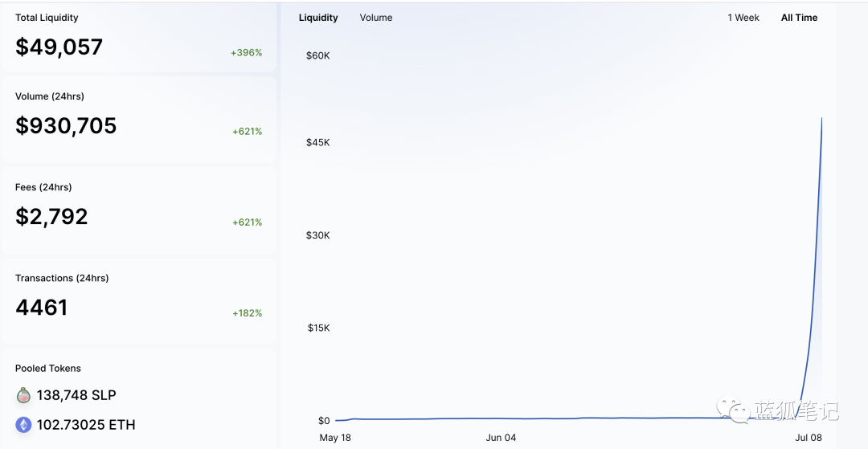Select the All Time range option
Screen dimensions: 868x449
799,18
